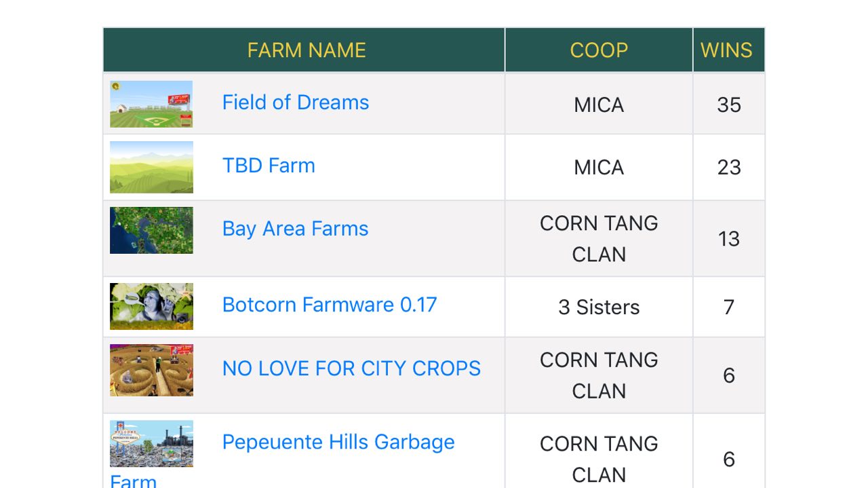This screenshot has width=868, height=488.
Task: Open the NO LOVE FOR CITY CROPS link
Action: 351,369
